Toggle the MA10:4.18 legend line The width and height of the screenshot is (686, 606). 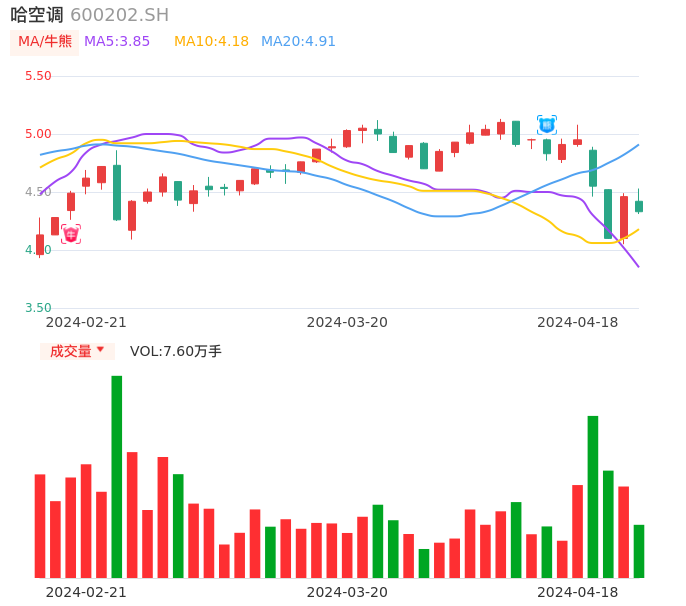pyautogui.click(x=211, y=42)
